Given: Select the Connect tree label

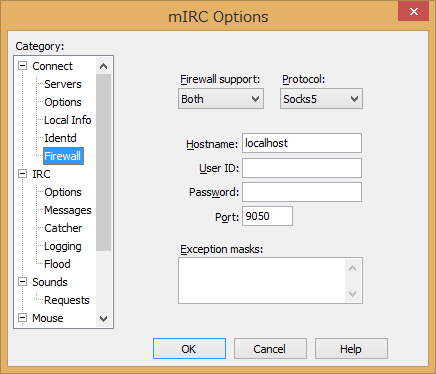Looking at the screenshot, I should [x=52, y=66].
